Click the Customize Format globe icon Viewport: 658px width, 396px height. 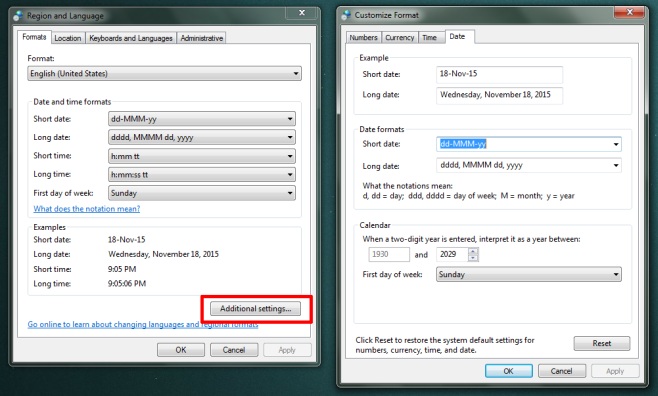(x=346, y=15)
